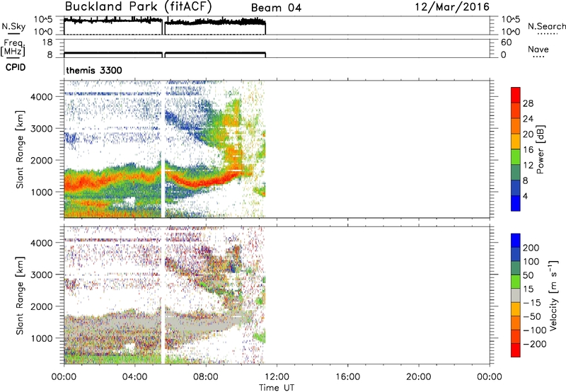This screenshot has height=392, width=566.
Task: Click the '4' power colorbar value
Action: pos(525,196)
